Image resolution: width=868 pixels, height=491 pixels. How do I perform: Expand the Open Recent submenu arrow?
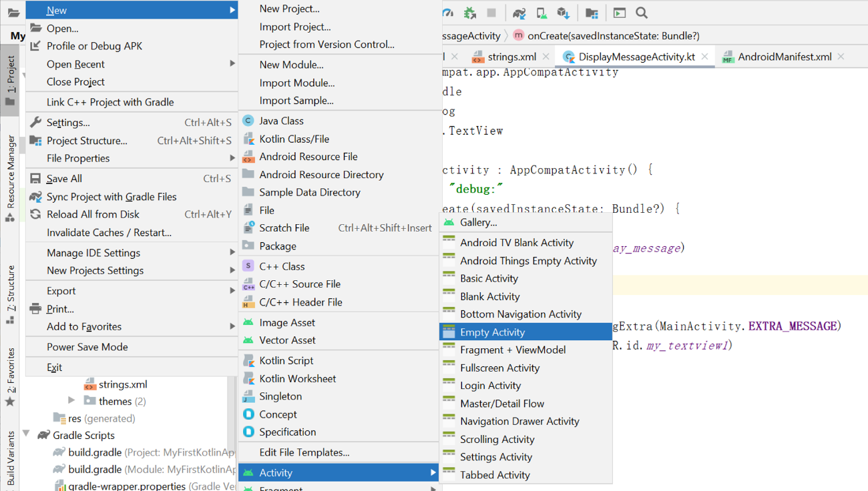pos(232,64)
